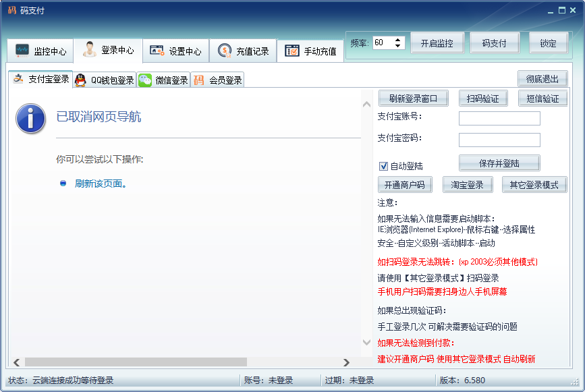Click the coin icon on 充值记录 tab
This screenshot has width=585, height=392.
(224, 51)
